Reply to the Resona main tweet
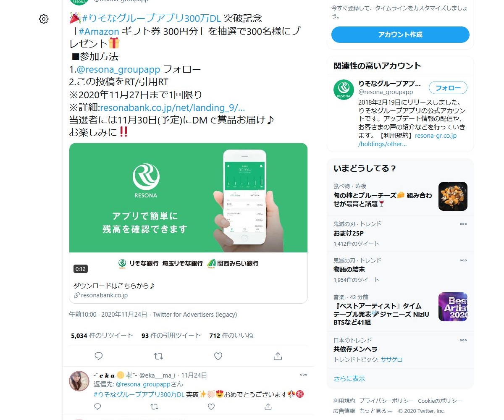The width and height of the screenshot is (504, 420). pos(99,356)
